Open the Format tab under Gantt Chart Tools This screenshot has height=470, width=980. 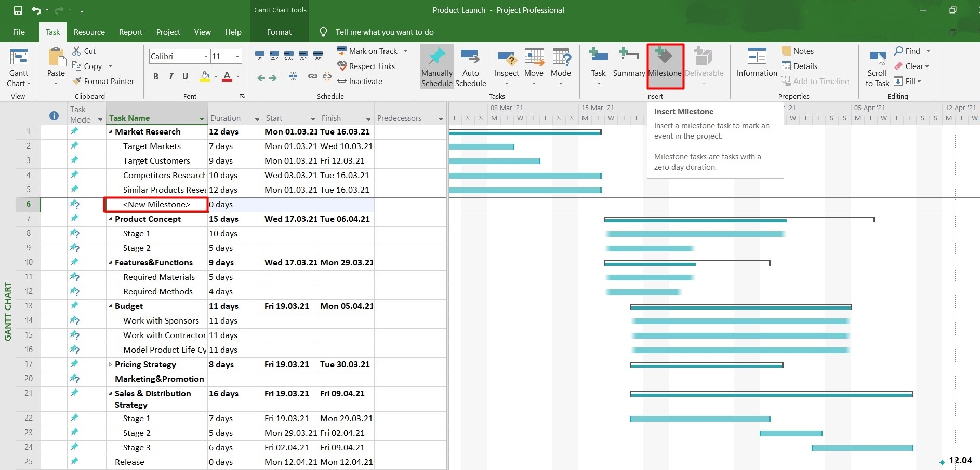(279, 32)
